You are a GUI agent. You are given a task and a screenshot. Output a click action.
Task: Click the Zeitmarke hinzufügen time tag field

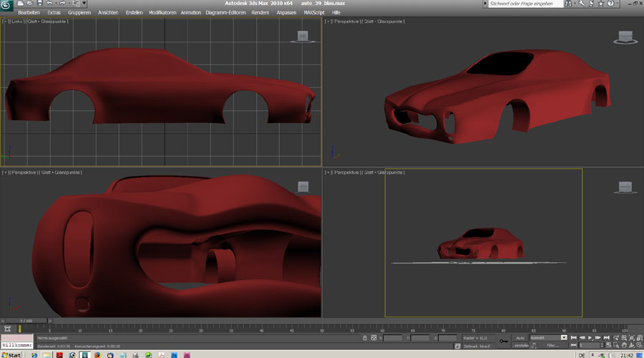click(477, 345)
